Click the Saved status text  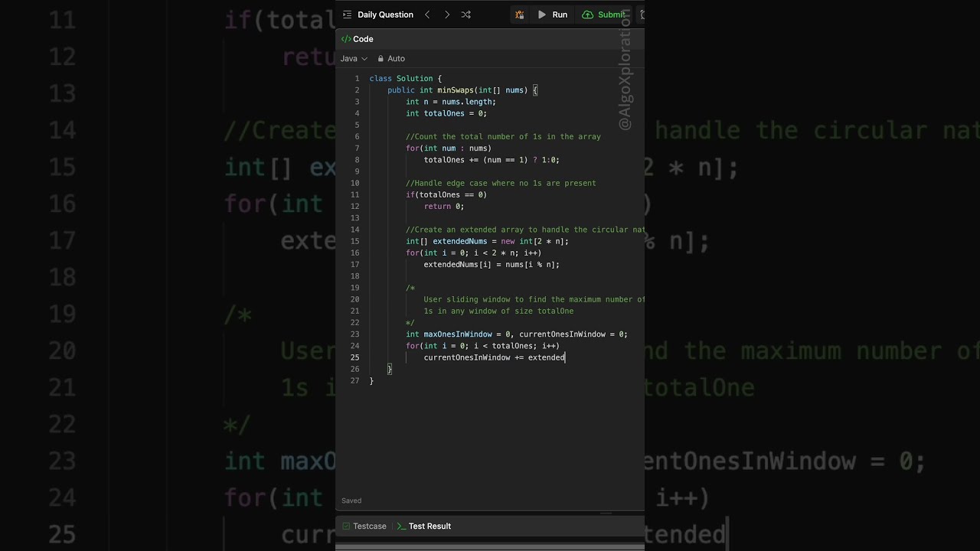point(351,500)
